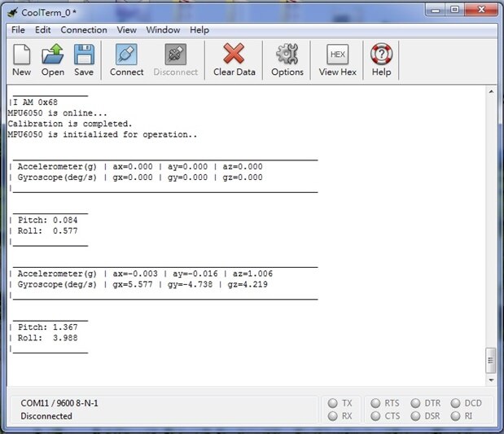Click the COM11 / 9600 8-N-1 status text
The height and width of the screenshot is (434, 504).
point(59,403)
